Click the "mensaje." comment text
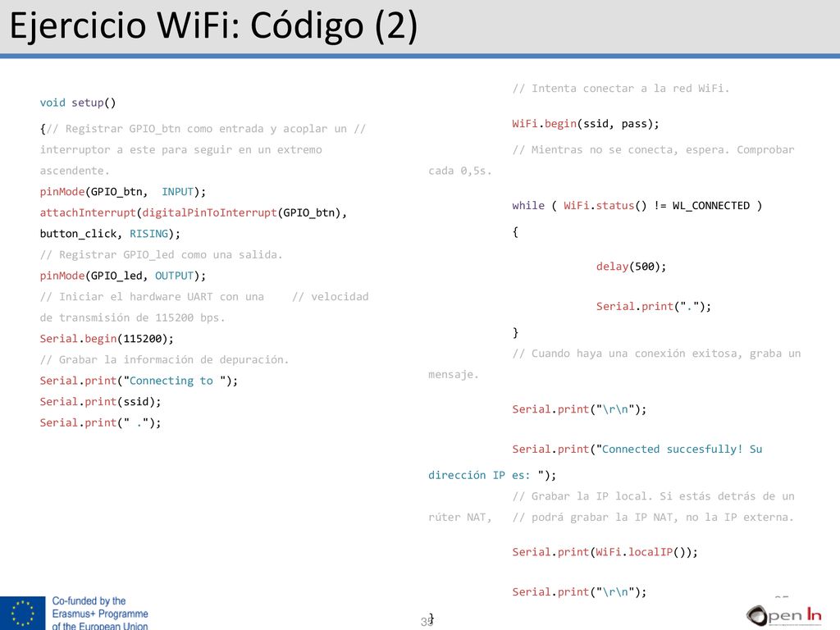The image size is (840, 630). [x=453, y=374]
